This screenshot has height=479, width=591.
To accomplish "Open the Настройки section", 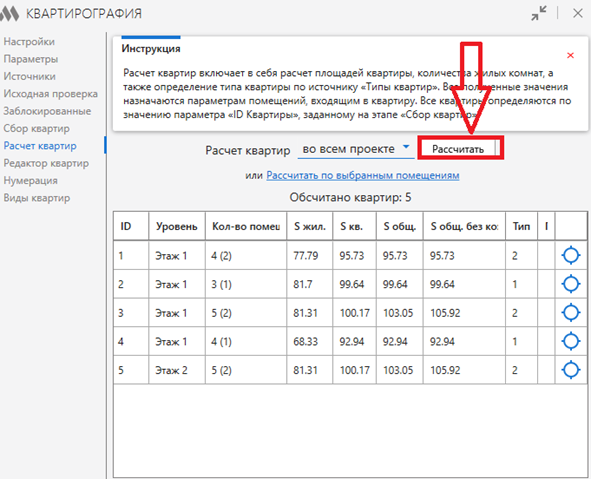I will 29,41.
